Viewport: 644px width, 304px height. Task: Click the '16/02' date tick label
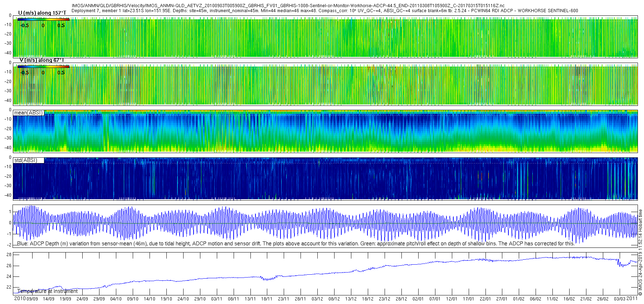pyautogui.click(x=569, y=299)
